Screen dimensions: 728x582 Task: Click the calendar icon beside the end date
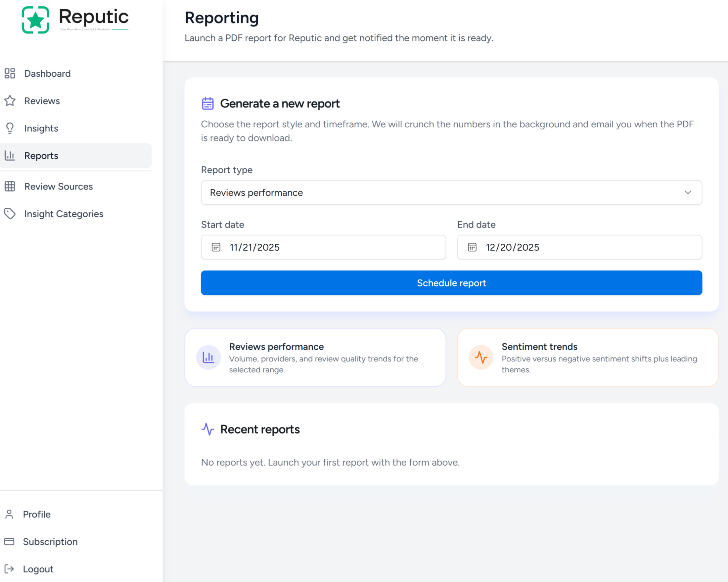471,247
